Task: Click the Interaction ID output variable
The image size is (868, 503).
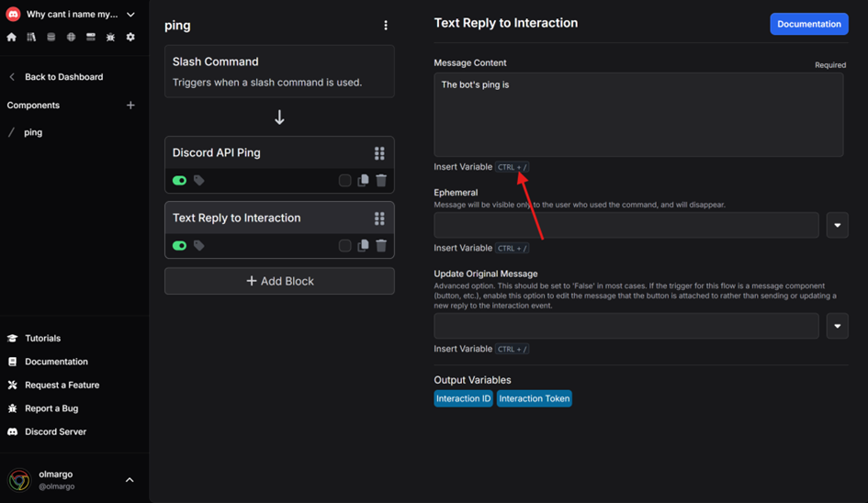Action: click(x=463, y=398)
